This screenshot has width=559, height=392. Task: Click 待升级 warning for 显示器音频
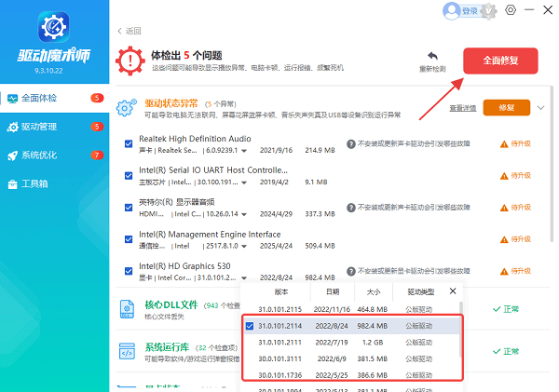point(515,208)
